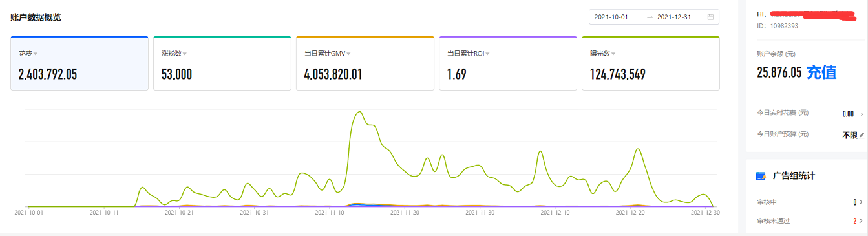The width and height of the screenshot is (868, 236).
Task: Expand the 审核中 row chevron
Action: click(x=861, y=202)
